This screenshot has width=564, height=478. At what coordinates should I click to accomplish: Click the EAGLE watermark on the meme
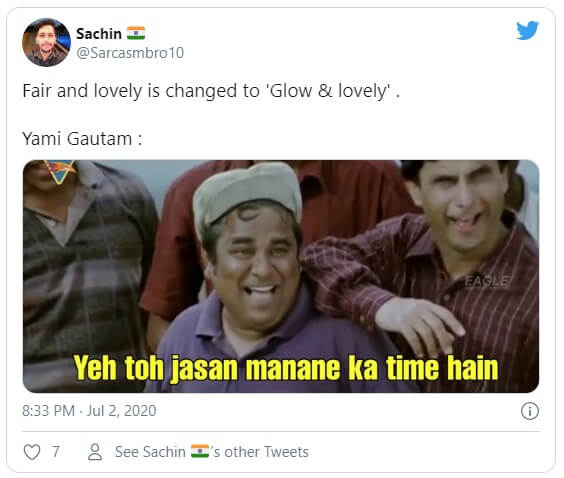point(487,281)
